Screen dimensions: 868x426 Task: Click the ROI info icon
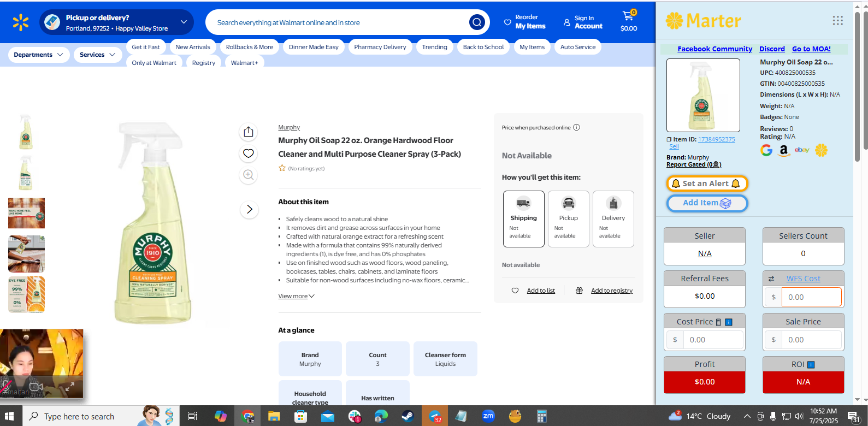(811, 365)
